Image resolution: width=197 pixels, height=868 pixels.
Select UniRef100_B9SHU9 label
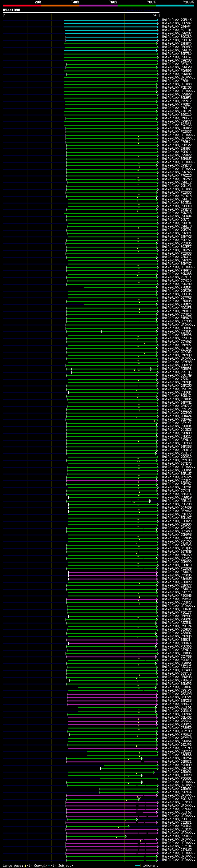[177, 765]
